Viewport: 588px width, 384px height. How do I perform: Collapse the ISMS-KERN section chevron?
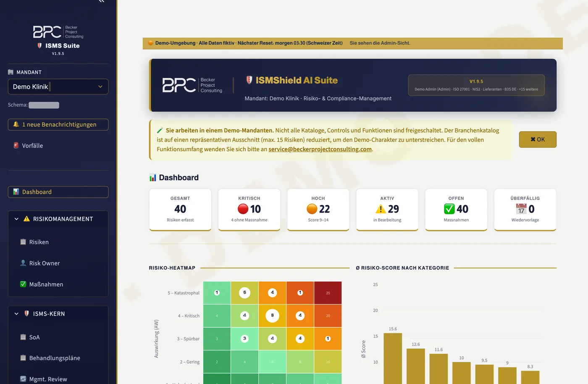tap(16, 314)
